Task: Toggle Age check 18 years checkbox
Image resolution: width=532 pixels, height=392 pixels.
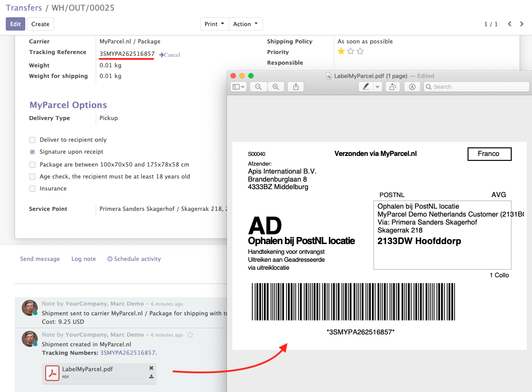Action: (32, 177)
